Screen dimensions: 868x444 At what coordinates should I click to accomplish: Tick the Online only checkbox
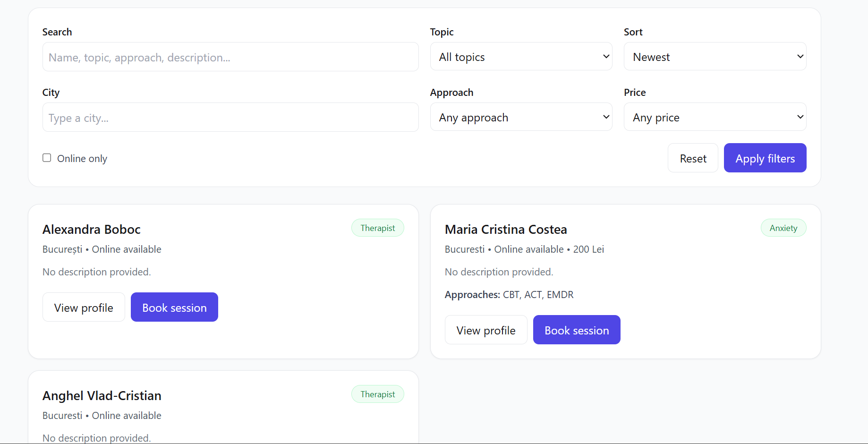coord(47,158)
